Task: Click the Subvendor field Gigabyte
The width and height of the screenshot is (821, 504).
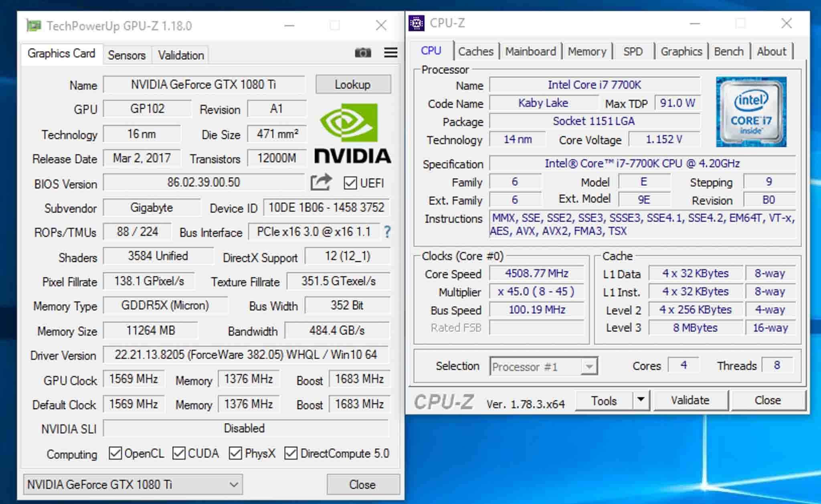Action: tap(152, 208)
